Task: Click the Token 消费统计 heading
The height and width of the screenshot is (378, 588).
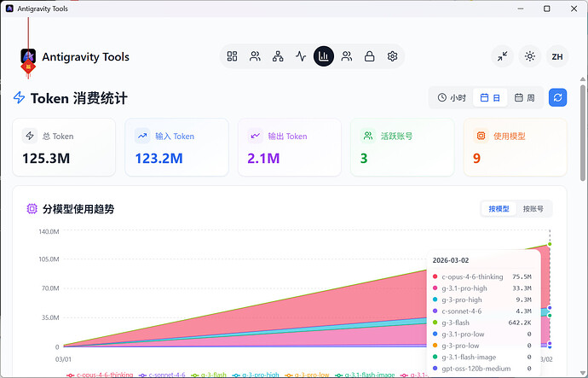Action: (79, 98)
